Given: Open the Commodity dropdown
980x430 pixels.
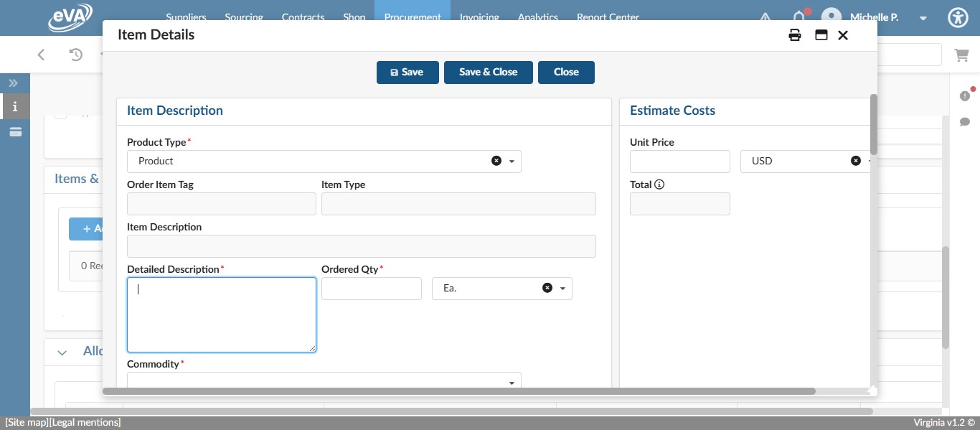Looking at the screenshot, I should click(512, 381).
